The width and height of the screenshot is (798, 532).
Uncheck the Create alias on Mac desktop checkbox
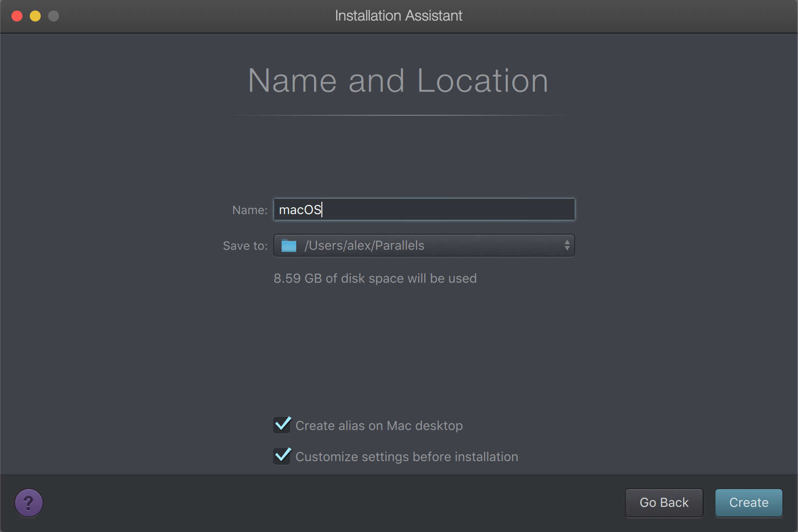point(282,425)
